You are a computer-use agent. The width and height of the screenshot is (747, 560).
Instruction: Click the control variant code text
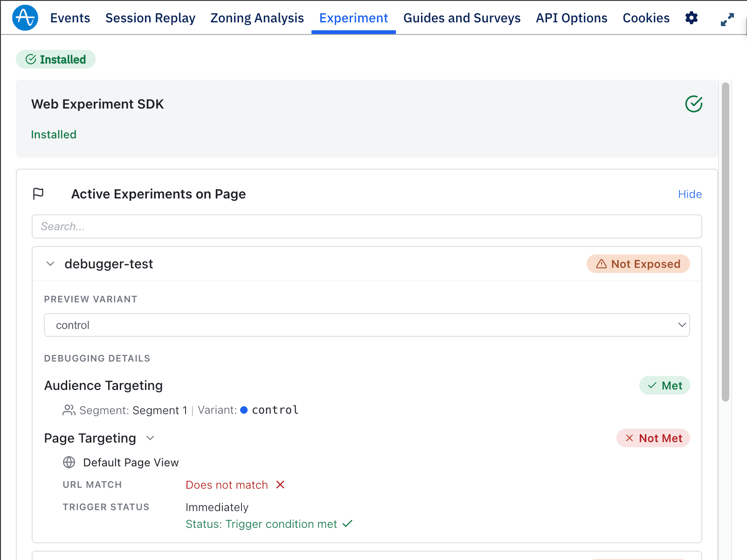point(275,410)
